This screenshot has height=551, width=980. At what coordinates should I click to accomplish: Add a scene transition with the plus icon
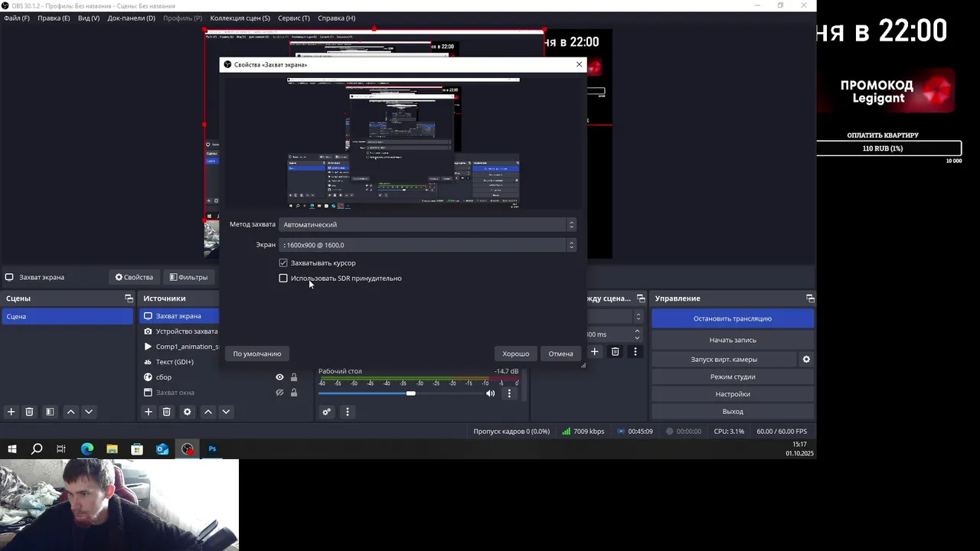click(x=594, y=351)
